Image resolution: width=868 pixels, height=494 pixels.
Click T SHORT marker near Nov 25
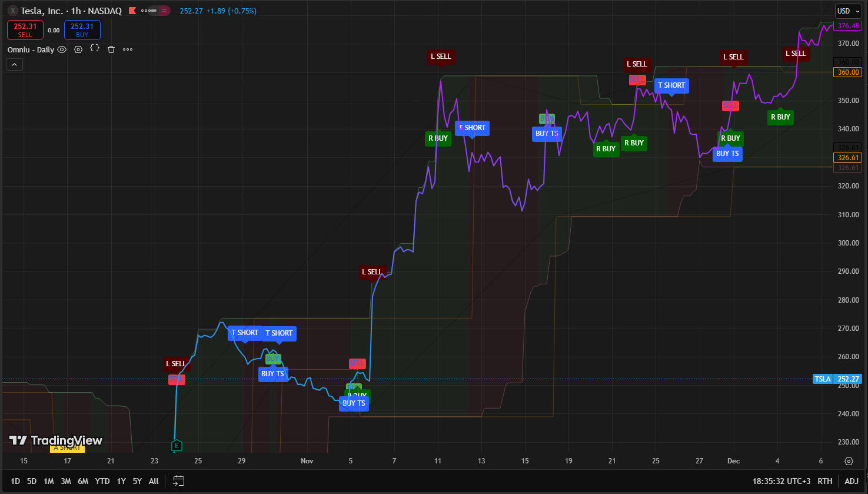point(671,86)
